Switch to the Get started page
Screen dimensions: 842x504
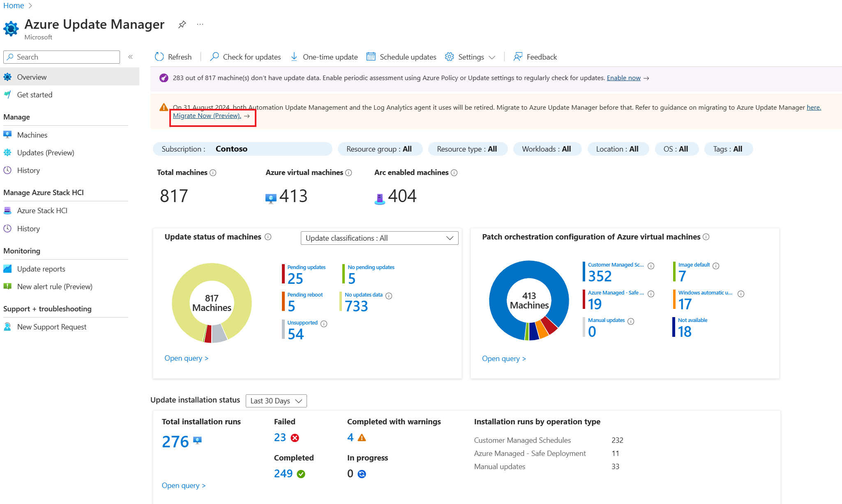point(35,94)
